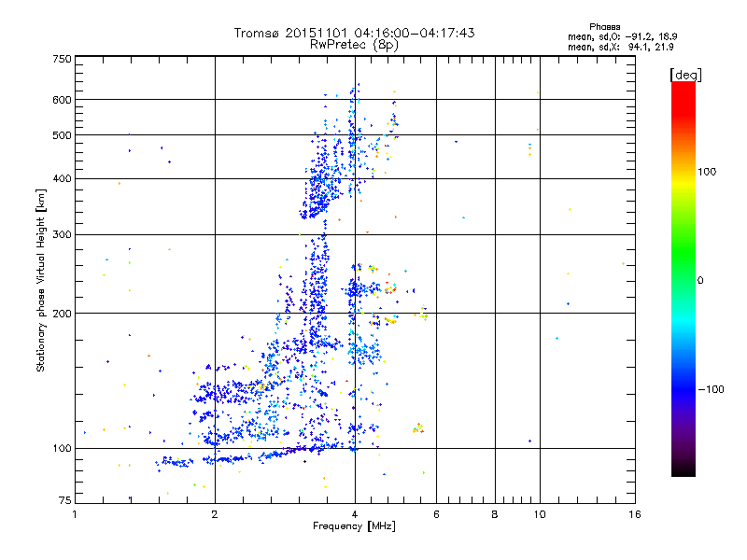Click the plot title "Tromsø 20151101 04:16:00-04:17:43"
747x560 pixels.
point(354,33)
